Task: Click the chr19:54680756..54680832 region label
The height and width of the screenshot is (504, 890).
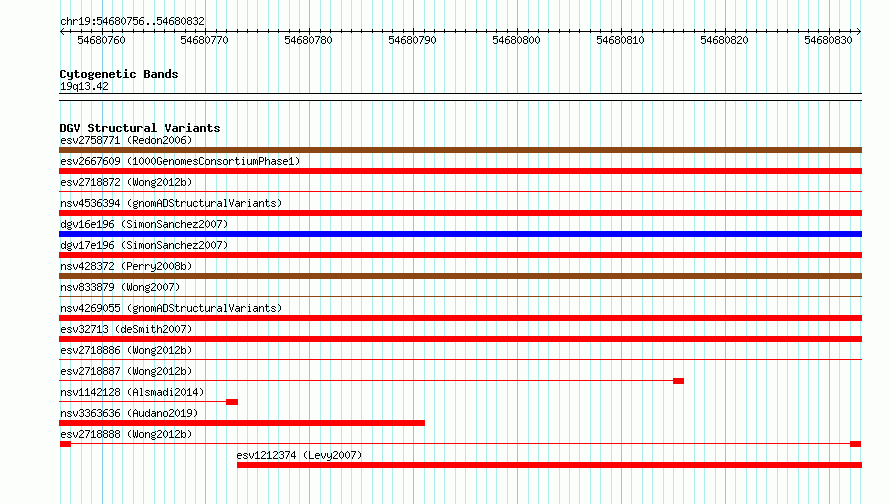Action: point(132,21)
